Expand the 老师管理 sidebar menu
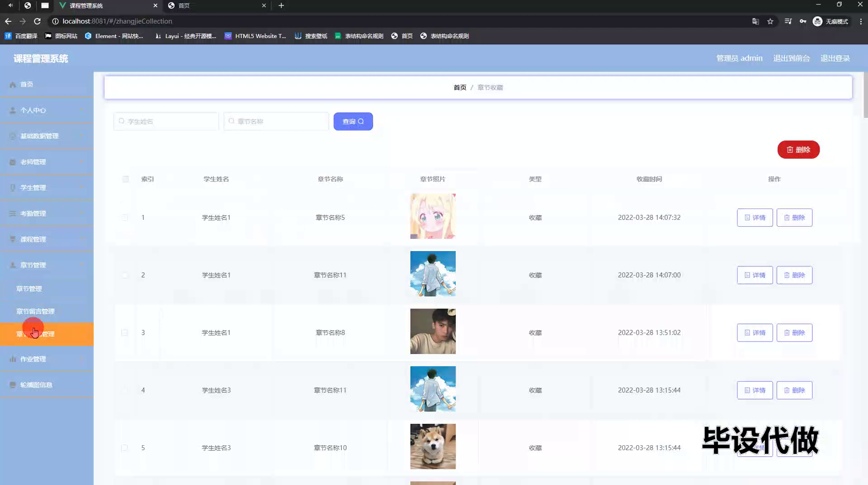Viewport: 868px width, 485px height. tap(47, 162)
